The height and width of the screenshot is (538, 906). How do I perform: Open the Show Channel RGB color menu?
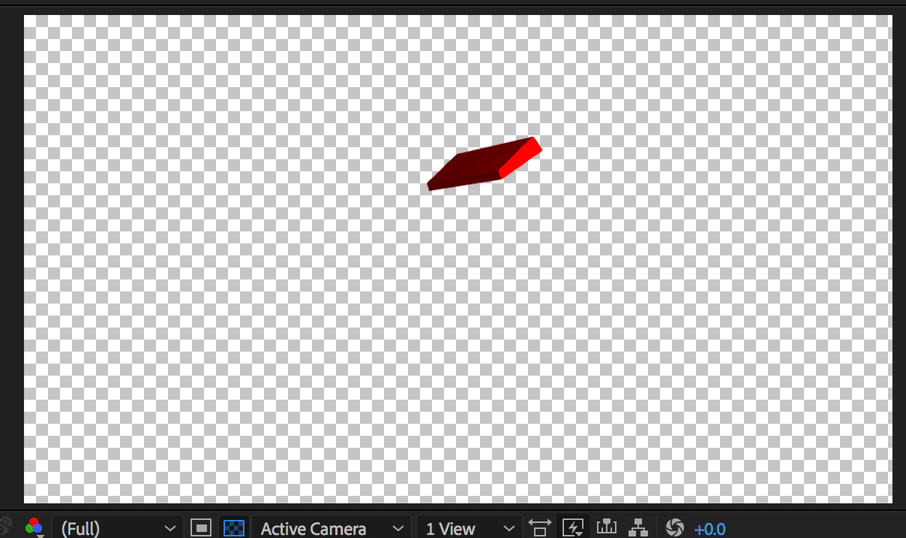point(34,527)
